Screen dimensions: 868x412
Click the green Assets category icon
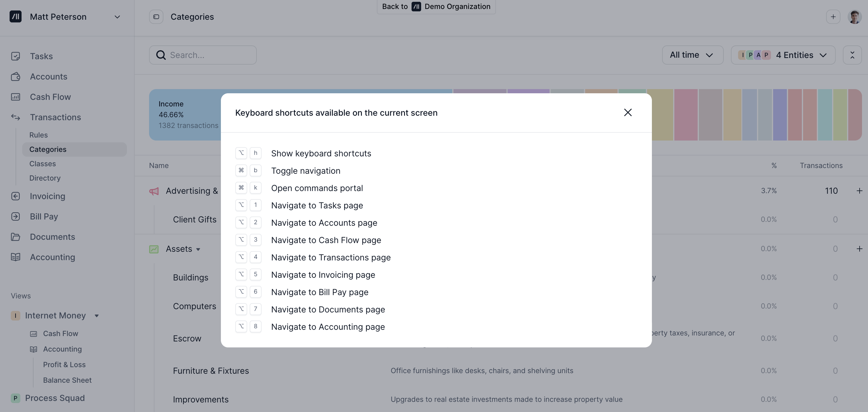click(x=154, y=249)
